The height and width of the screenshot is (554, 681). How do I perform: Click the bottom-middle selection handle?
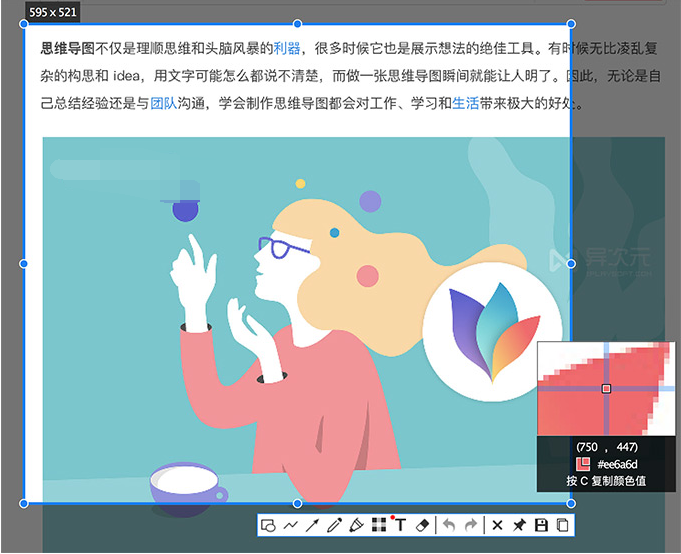298,504
